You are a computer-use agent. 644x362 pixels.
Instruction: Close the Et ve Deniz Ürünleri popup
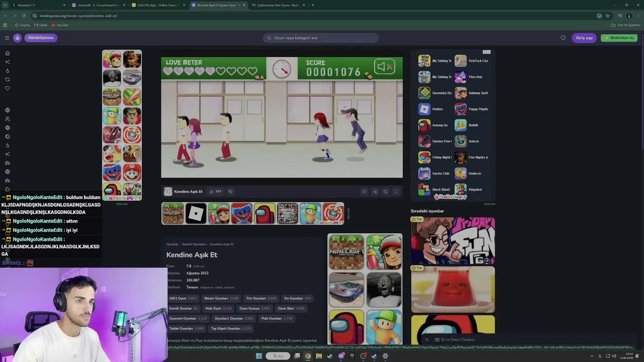(x=427, y=339)
